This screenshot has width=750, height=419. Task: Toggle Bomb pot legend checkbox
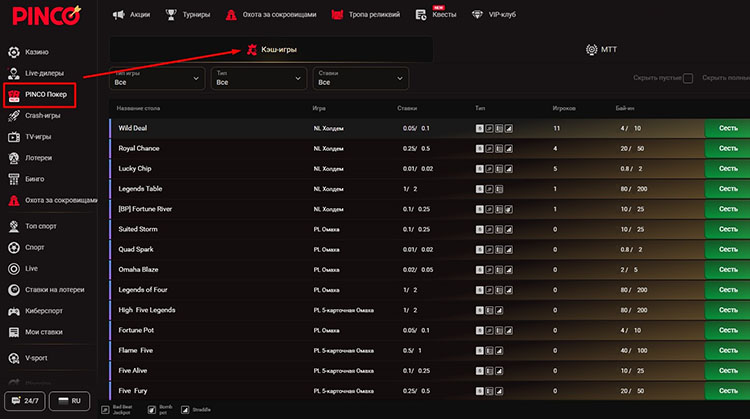pos(152,410)
